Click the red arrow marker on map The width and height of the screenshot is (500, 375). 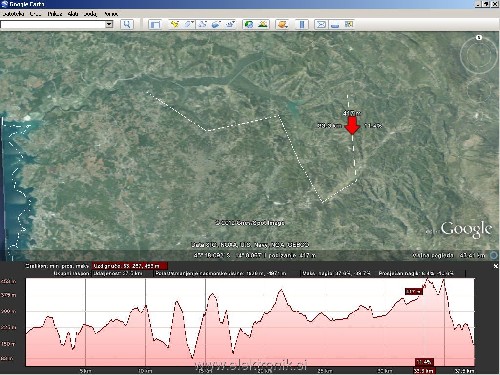coord(352,125)
